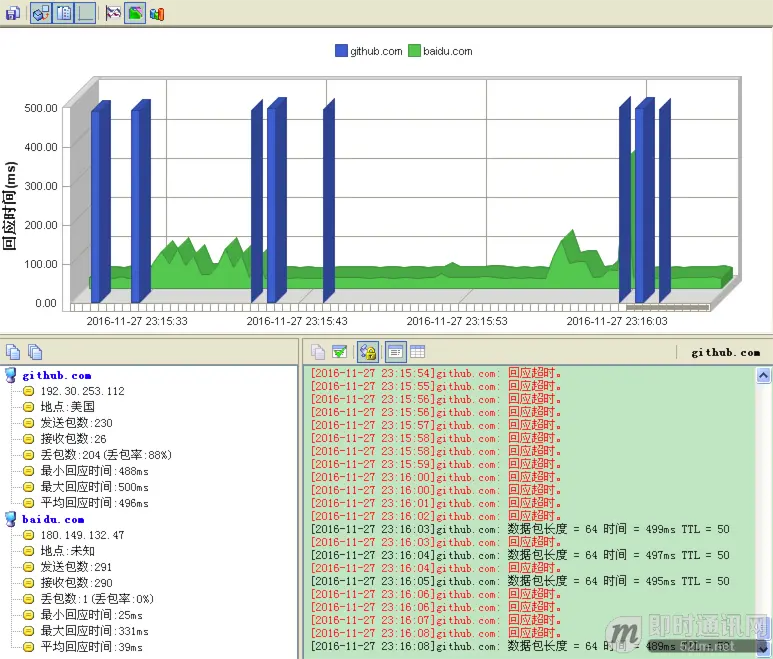The image size is (773, 659).
Task: Click the copy single item icon in statistics panel
Action: tap(13, 351)
